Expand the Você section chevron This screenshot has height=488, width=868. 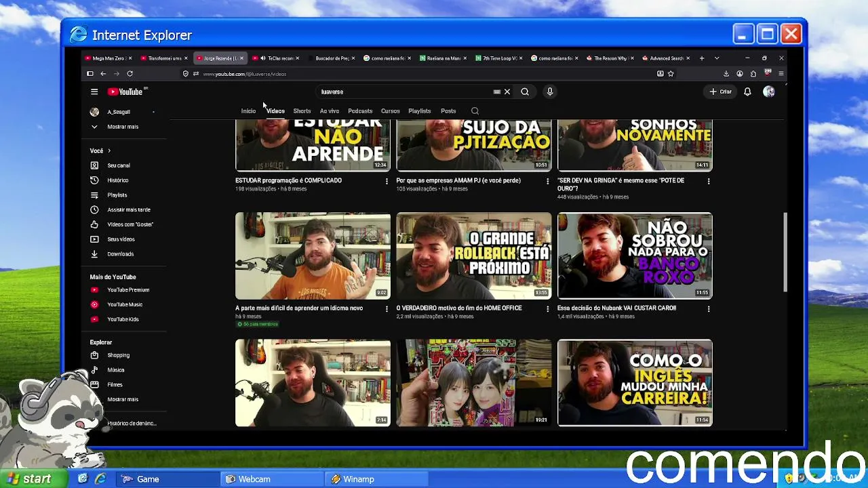(x=108, y=150)
